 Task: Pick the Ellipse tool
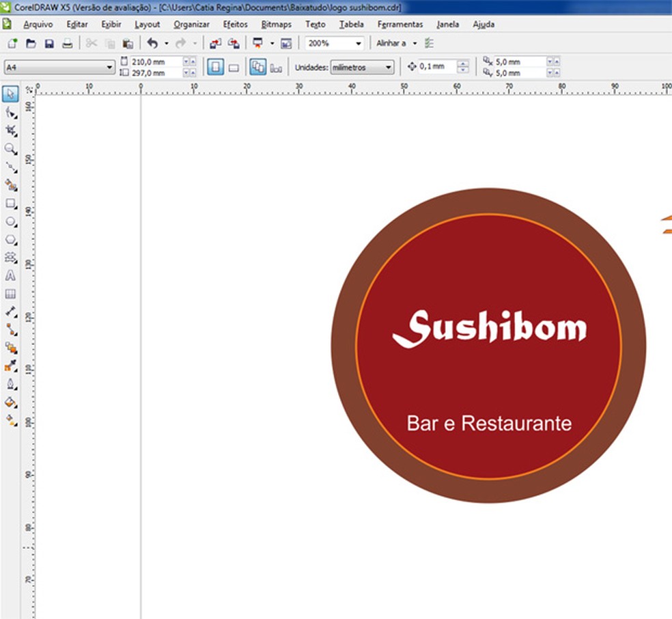[10, 222]
